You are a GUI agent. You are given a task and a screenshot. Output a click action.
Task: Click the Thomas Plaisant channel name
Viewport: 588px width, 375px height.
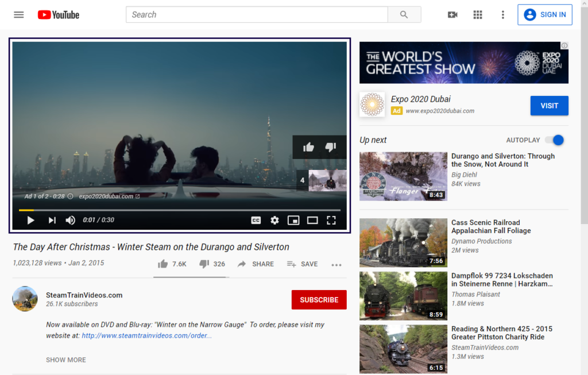point(475,295)
